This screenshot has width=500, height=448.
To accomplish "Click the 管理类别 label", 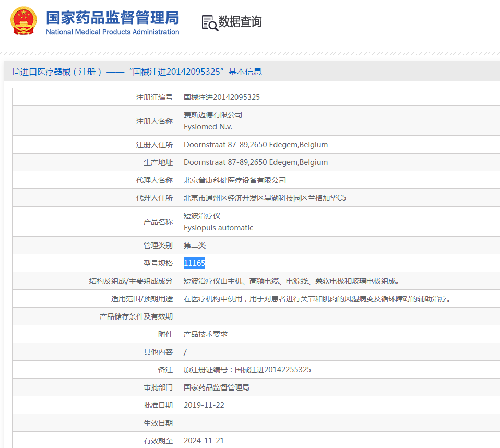I will (158, 245).
